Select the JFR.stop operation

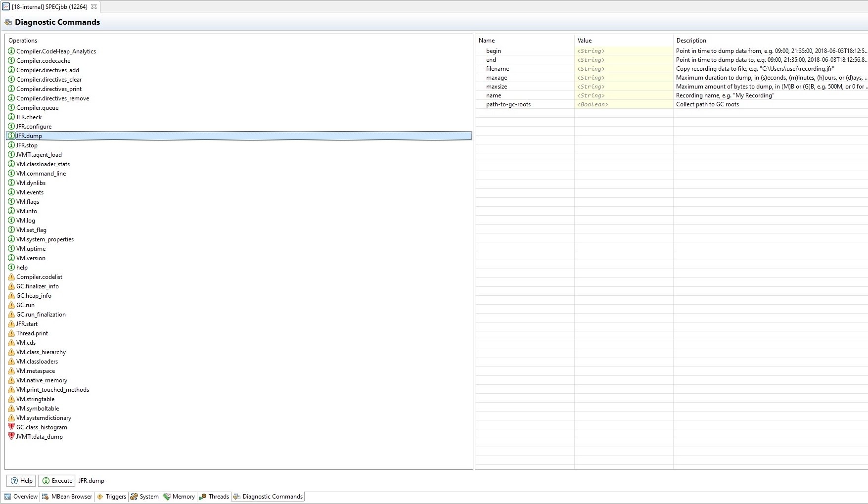click(27, 145)
